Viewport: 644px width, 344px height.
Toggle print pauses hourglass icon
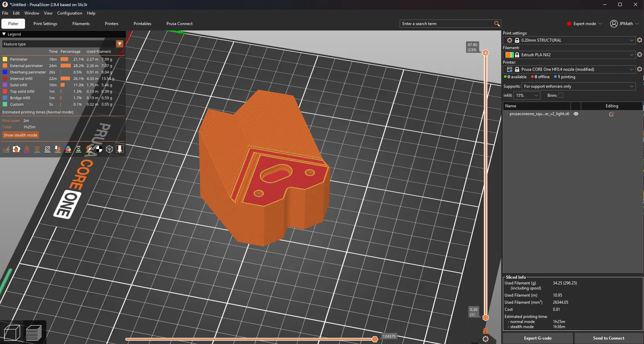[78, 149]
